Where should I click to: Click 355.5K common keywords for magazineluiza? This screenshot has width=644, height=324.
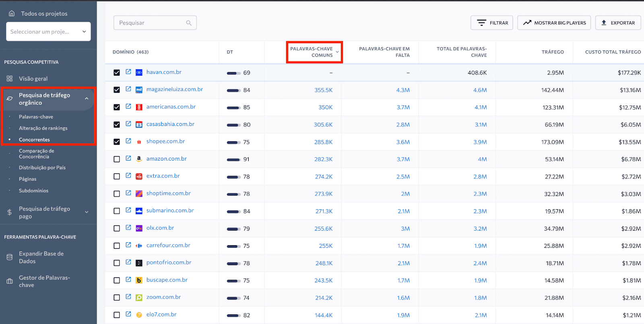click(x=324, y=90)
